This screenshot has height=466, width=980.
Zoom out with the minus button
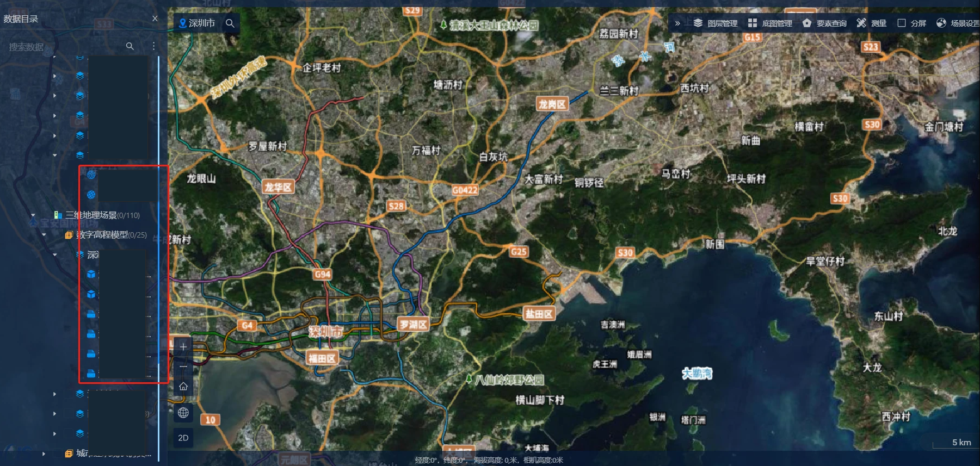pyautogui.click(x=183, y=366)
